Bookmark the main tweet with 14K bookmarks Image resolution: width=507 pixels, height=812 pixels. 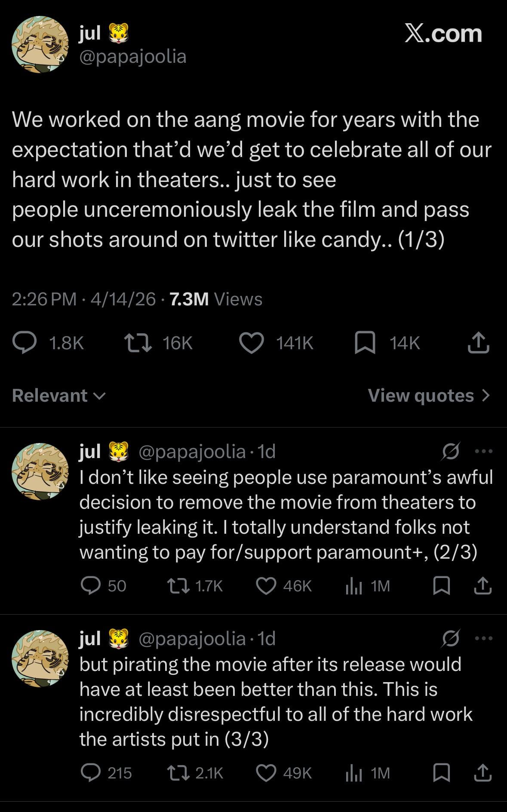pyautogui.click(x=365, y=343)
